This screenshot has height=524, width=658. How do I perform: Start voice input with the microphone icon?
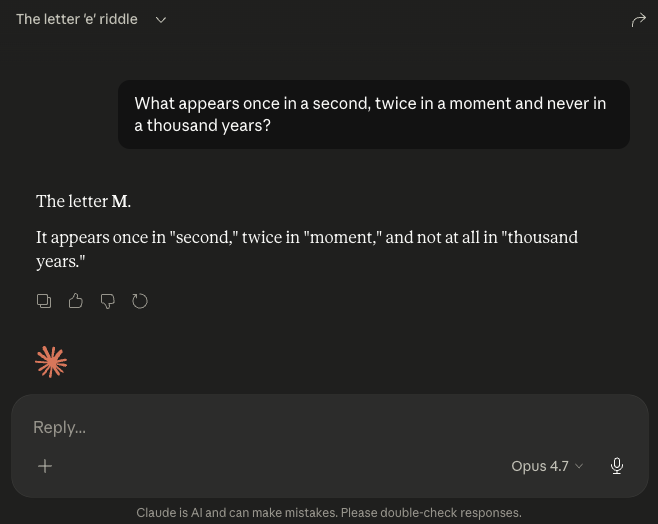(x=617, y=466)
